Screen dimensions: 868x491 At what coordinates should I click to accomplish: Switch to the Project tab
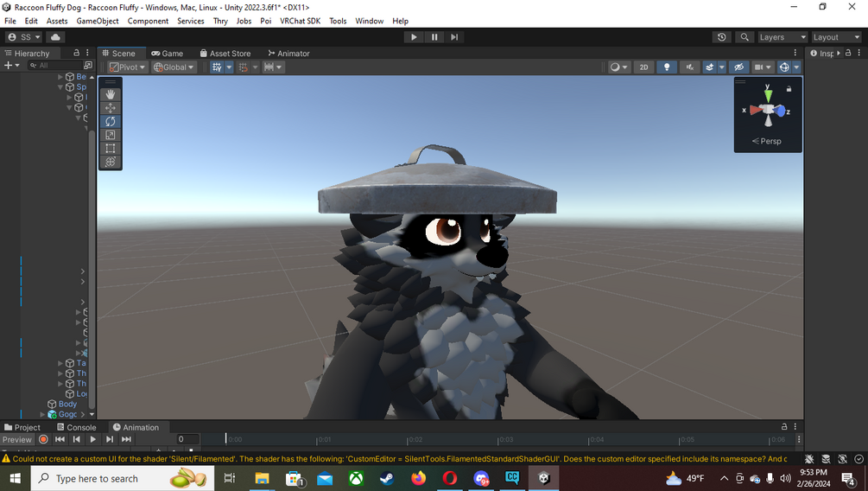[22, 427]
